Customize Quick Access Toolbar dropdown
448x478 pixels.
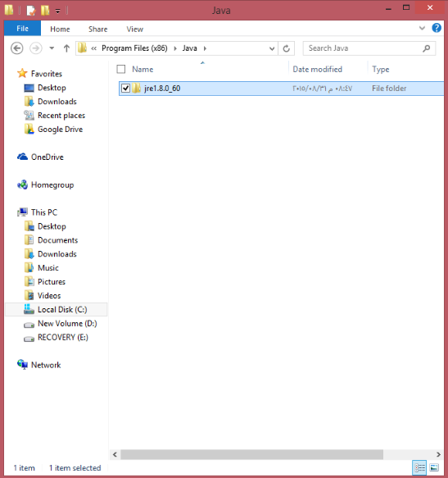coord(57,11)
